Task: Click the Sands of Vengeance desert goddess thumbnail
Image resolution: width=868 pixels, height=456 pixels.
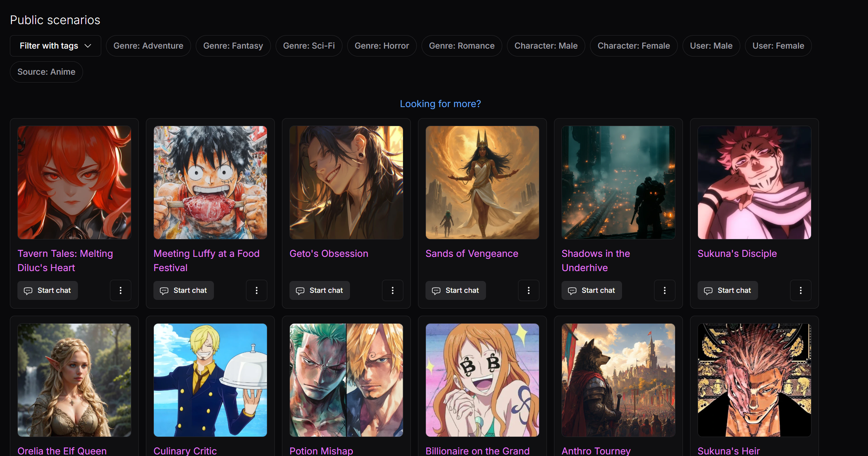Action: (482, 183)
